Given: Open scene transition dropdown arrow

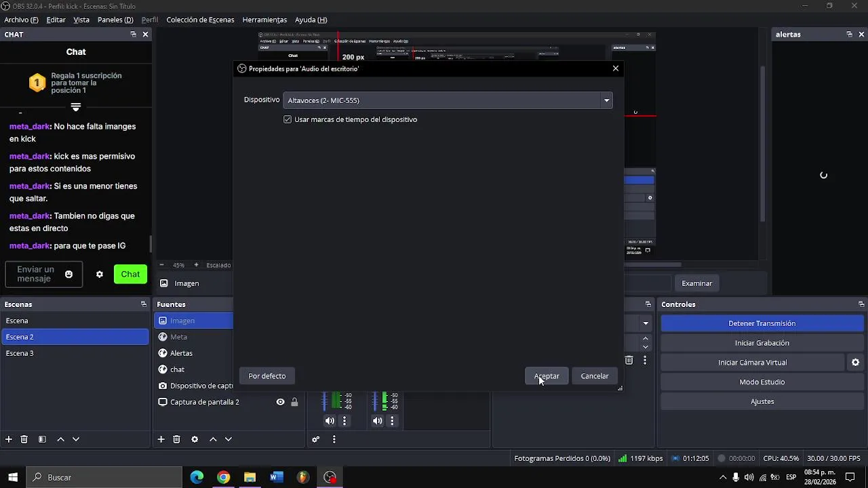Looking at the screenshot, I should coord(646,323).
